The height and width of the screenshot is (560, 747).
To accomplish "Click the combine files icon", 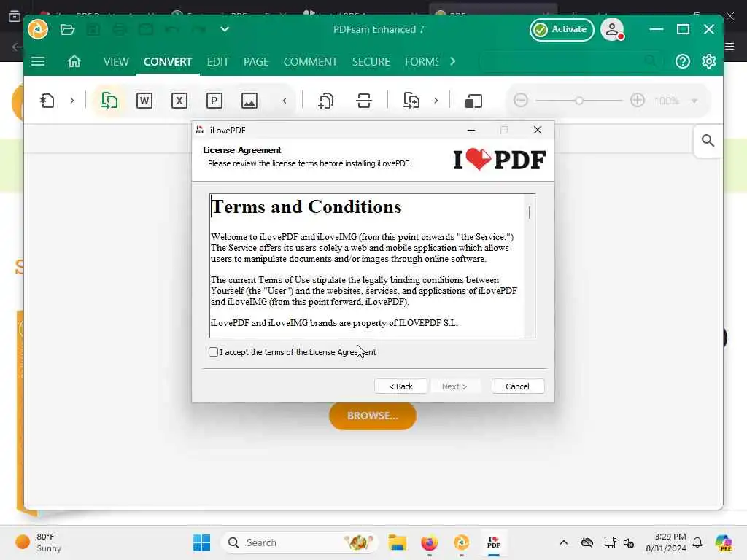I will point(411,101).
